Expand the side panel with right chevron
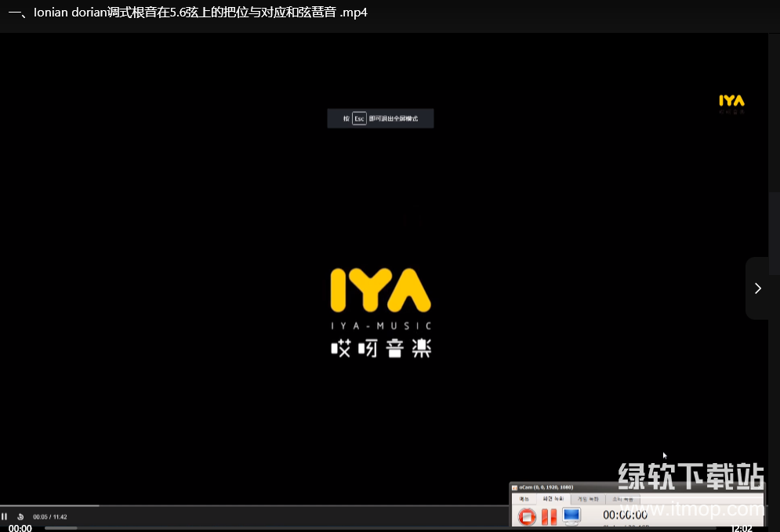780x532 pixels. click(757, 288)
